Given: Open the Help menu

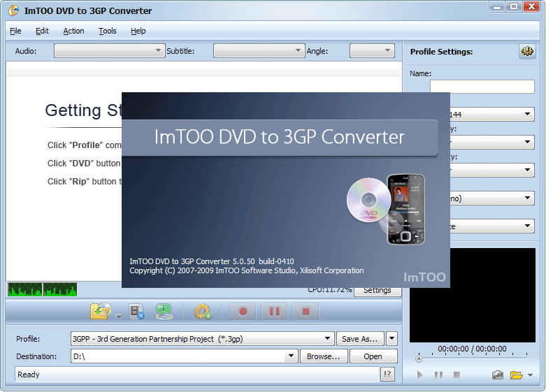Looking at the screenshot, I should tap(138, 31).
